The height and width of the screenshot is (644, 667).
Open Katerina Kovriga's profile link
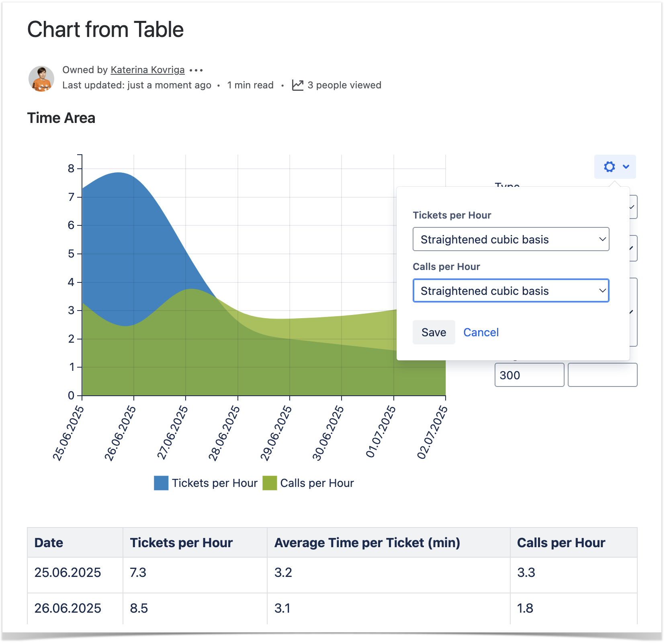coord(147,70)
